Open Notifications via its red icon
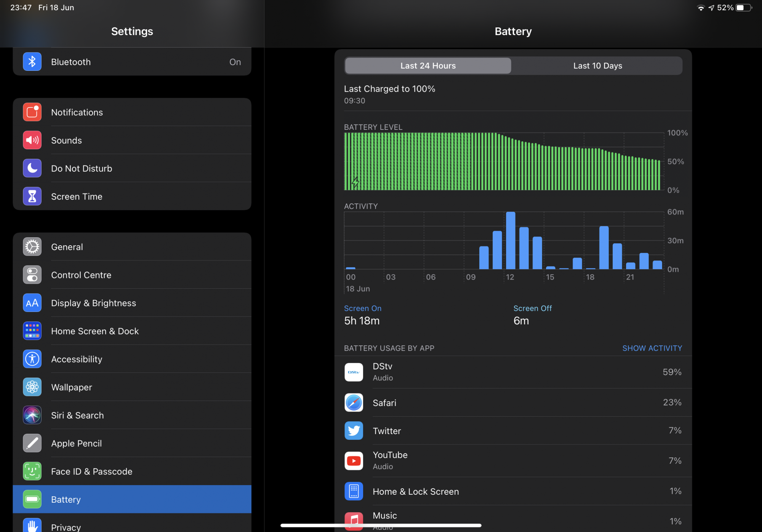 coord(32,112)
